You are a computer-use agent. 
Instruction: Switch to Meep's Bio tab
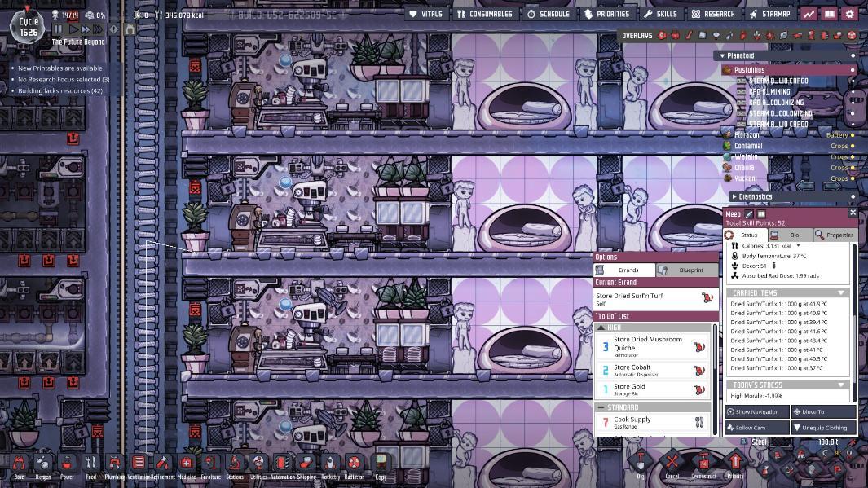click(790, 235)
